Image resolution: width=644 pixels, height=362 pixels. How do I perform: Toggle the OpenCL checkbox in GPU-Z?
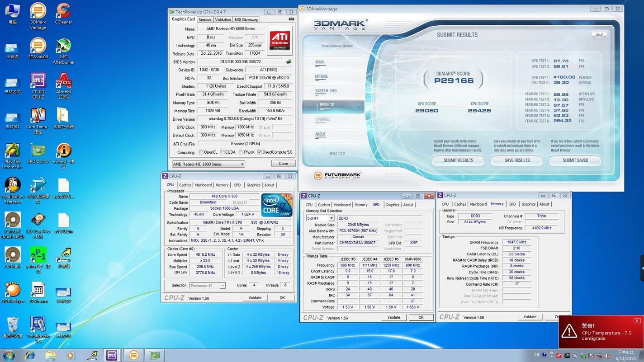point(201,152)
